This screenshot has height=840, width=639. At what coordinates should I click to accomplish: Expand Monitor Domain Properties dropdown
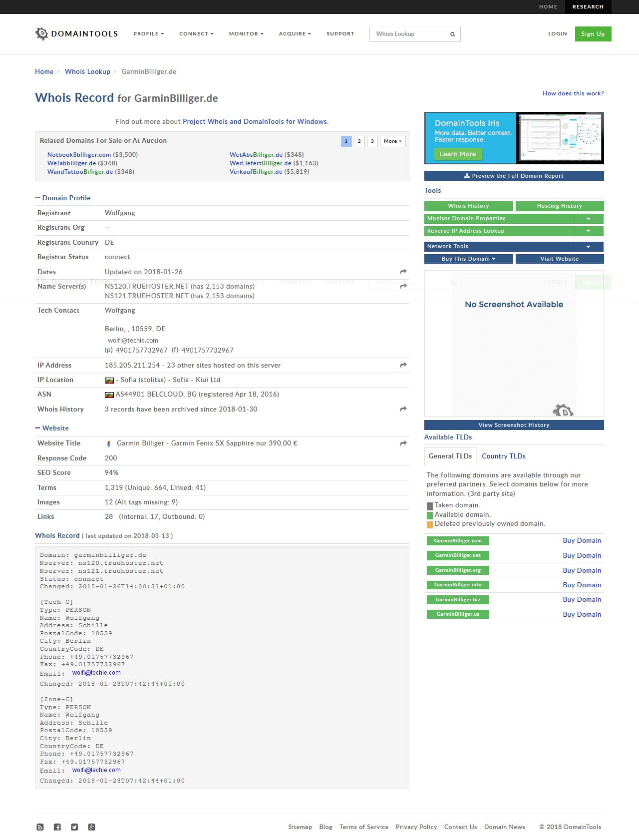point(588,219)
